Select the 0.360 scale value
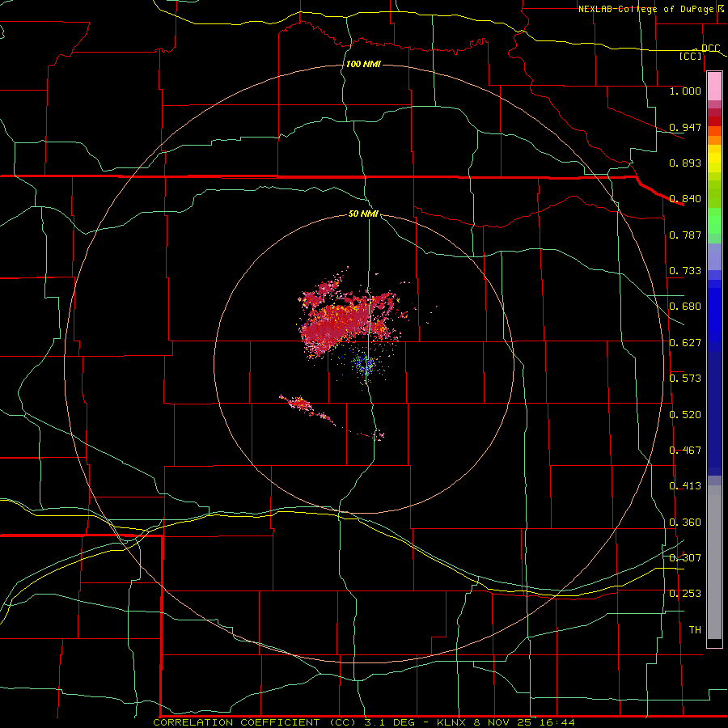Image resolution: width=728 pixels, height=728 pixels. coord(685,523)
